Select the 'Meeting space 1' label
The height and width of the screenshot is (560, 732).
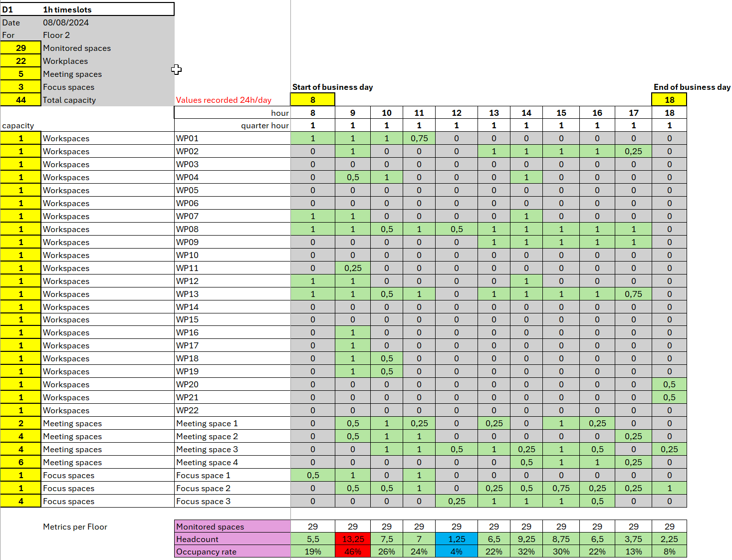coord(233,423)
